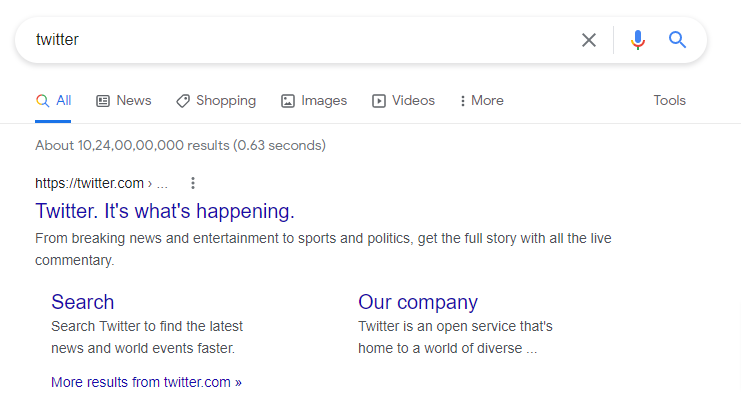Switch to the Images tab
Screen dimensions: 741x409
tap(314, 101)
